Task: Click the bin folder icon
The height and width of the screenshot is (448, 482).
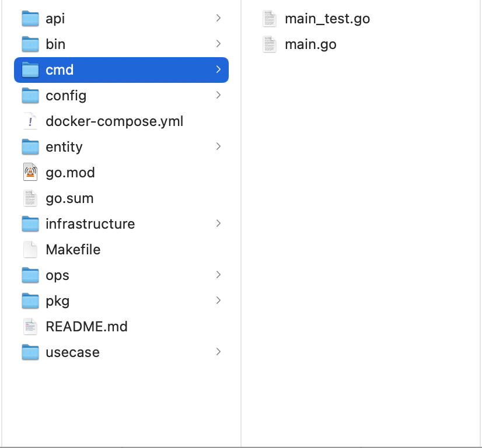Action: [x=30, y=44]
